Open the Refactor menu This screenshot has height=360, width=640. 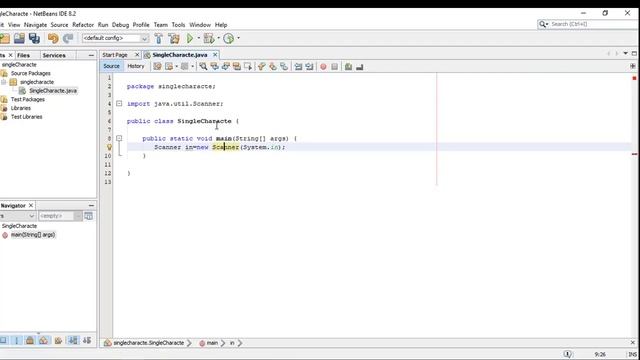(x=83, y=25)
